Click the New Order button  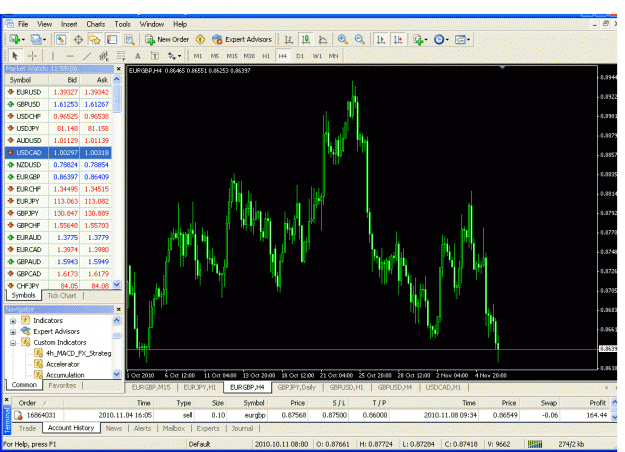pyautogui.click(x=167, y=39)
